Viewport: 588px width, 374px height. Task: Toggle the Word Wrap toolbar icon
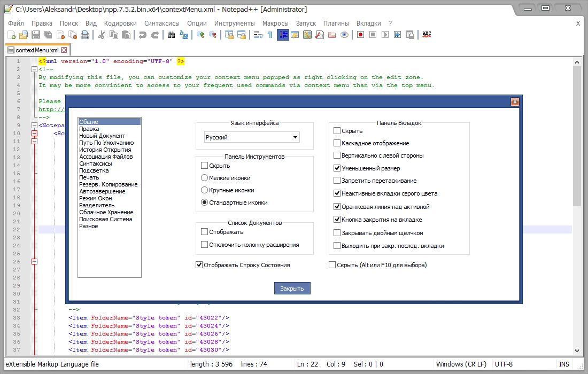[x=258, y=35]
